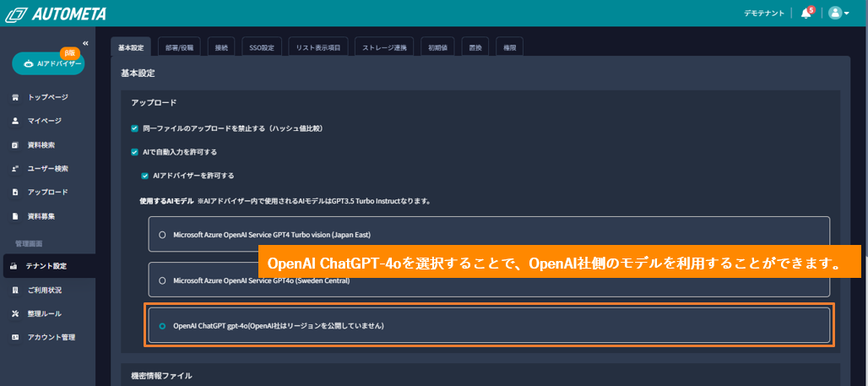Switch to the リスト表示項目 tab

coord(318,47)
